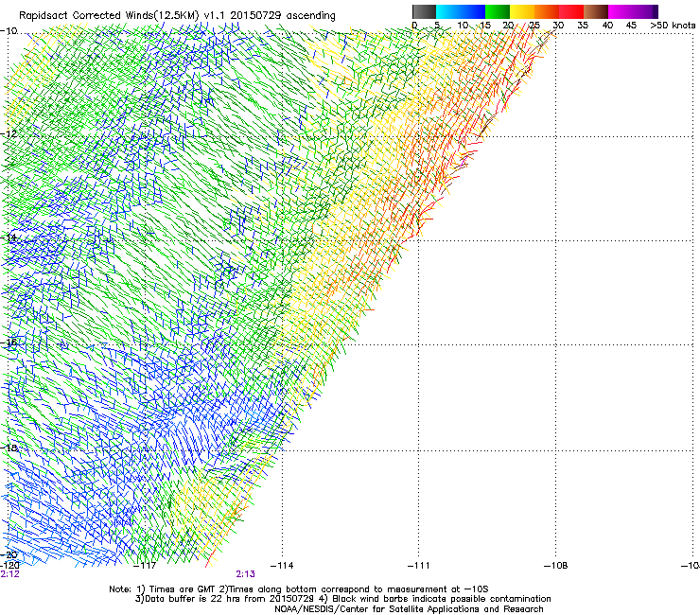Click the '>50 knots' legend label
Screen dimensions: 700x615
pos(673,26)
